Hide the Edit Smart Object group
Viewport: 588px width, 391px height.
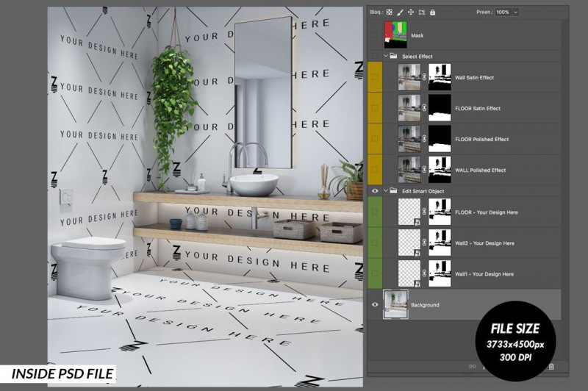(375, 191)
